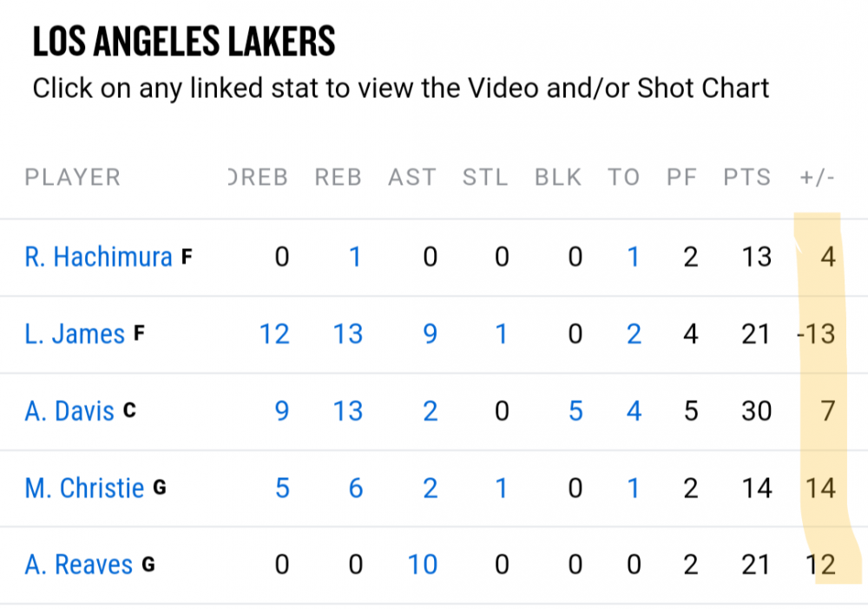
Task: Open R. Hachimura's 1 turnover video
Action: (634, 258)
